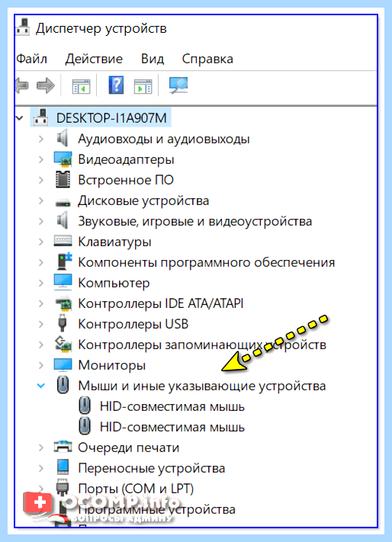Viewport: 392px width, 542px height.
Task: Click the show/hide console tree toolbar icon
Action: pyautogui.click(x=82, y=86)
